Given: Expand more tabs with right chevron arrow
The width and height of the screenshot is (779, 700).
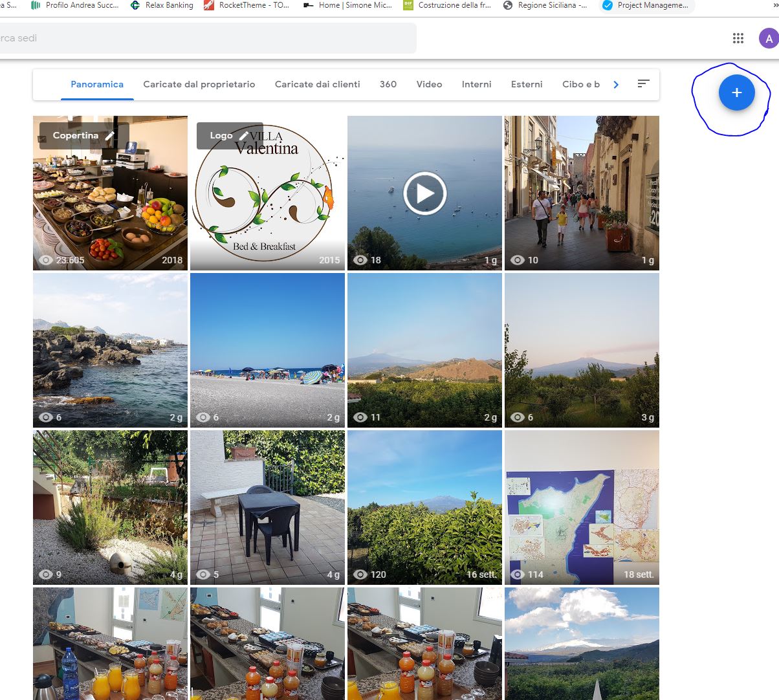Looking at the screenshot, I should coord(616,85).
